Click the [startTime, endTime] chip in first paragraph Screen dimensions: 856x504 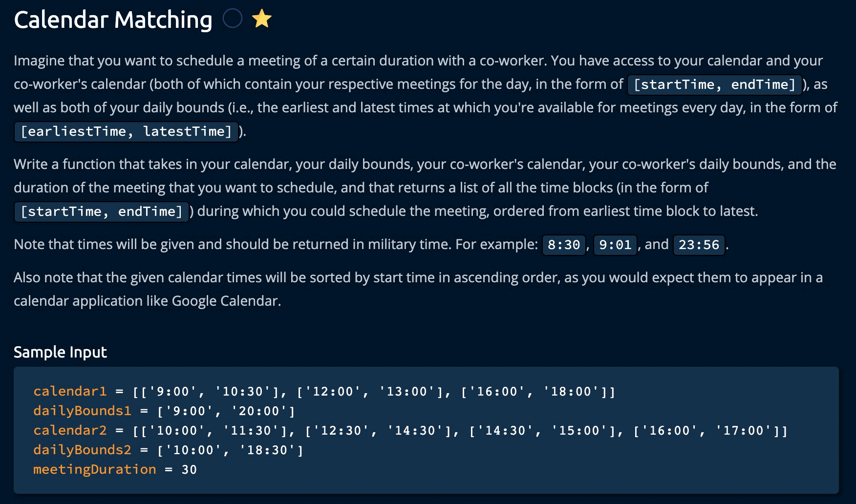point(714,84)
